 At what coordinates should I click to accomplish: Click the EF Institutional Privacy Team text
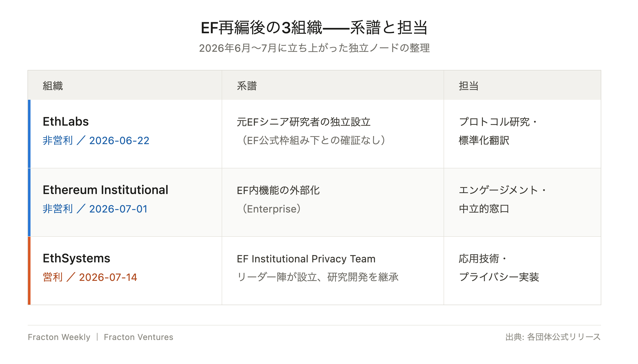click(306, 259)
